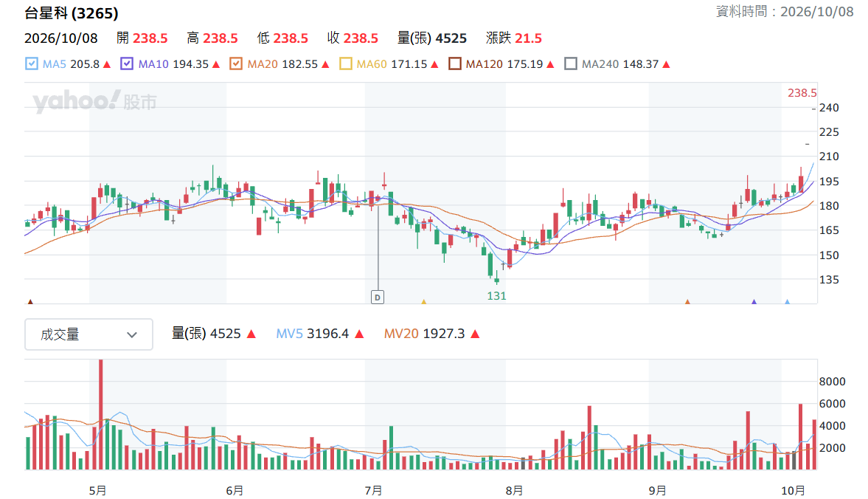
Task: Click the 238.5 current price axis label
Action: tap(802, 93)
